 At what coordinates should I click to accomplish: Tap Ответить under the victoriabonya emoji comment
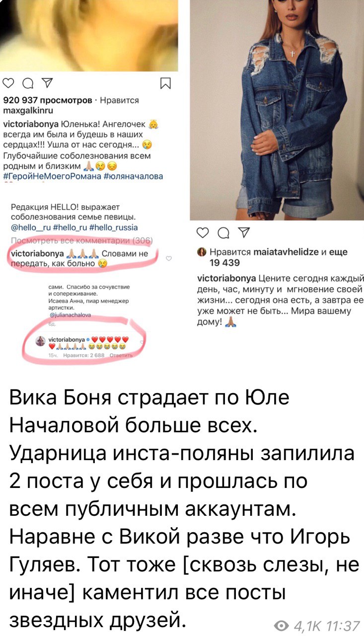coord(122,356)
